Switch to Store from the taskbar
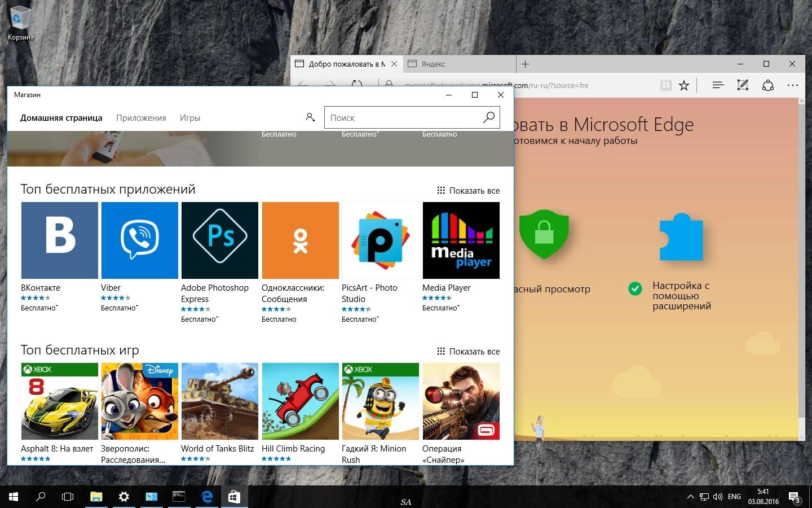Screen dimensions: 812x508 tap(234, 497)
